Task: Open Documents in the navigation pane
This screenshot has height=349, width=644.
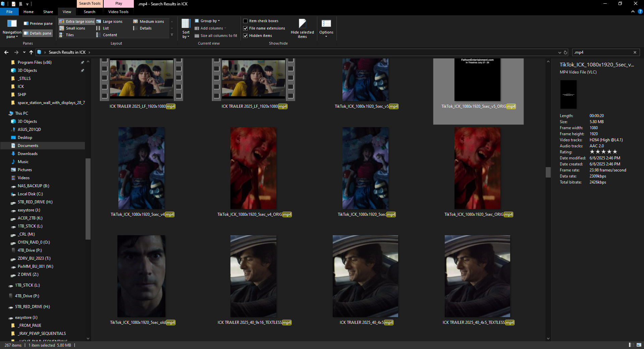Action: pos(43,146)
